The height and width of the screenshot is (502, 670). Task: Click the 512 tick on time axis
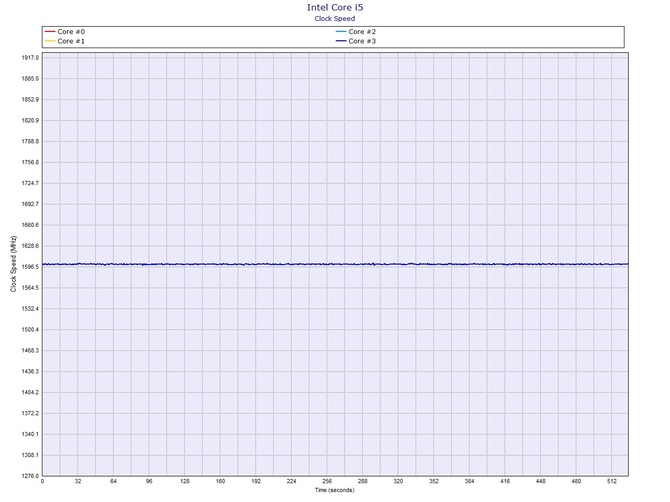click(x=612, y=481)
